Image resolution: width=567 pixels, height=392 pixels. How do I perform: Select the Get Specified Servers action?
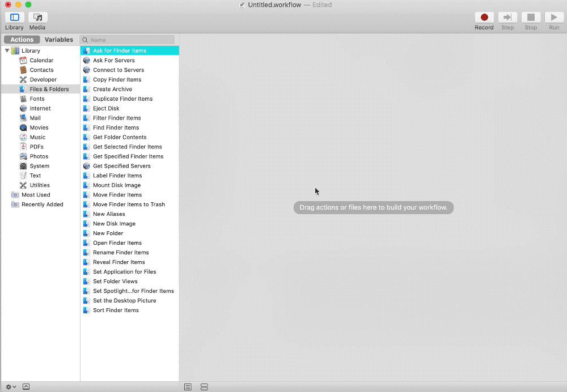click(x=130, y=166)
